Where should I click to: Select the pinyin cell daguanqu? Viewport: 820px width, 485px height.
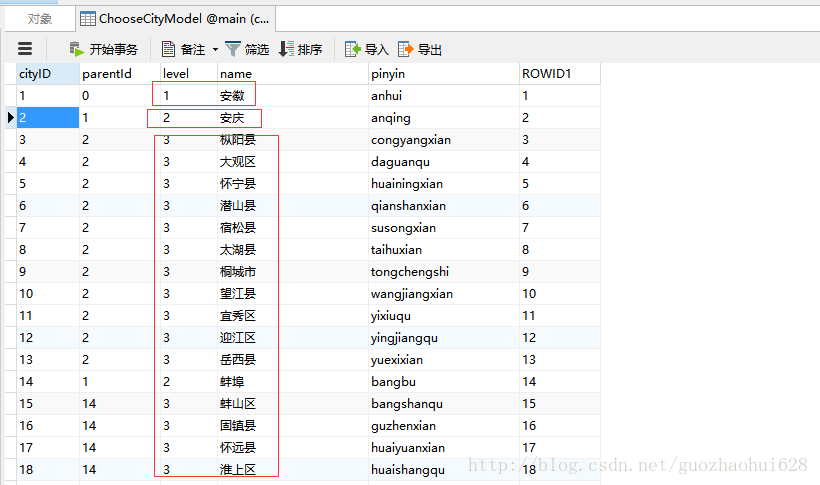click(x=444, y=162)
